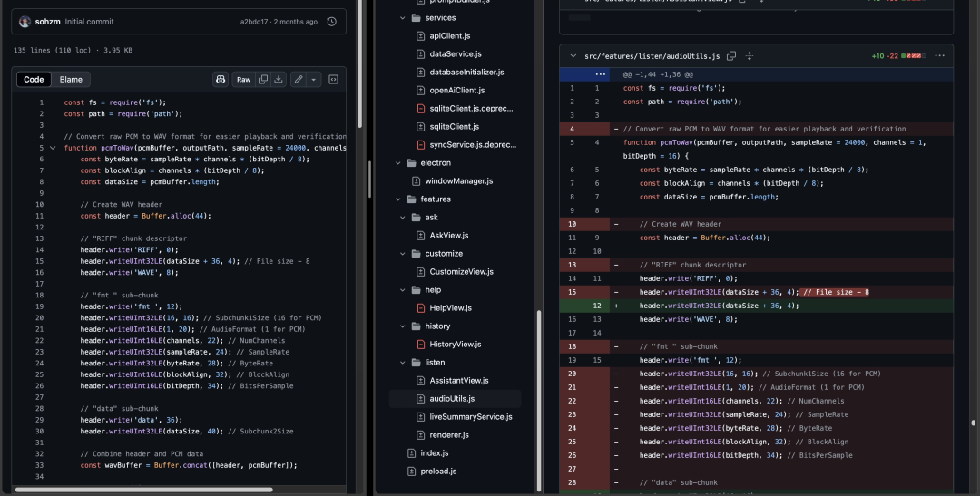The image size is (980, 496).
Task: Collapse the listen folder
Action: coord(403,363)
